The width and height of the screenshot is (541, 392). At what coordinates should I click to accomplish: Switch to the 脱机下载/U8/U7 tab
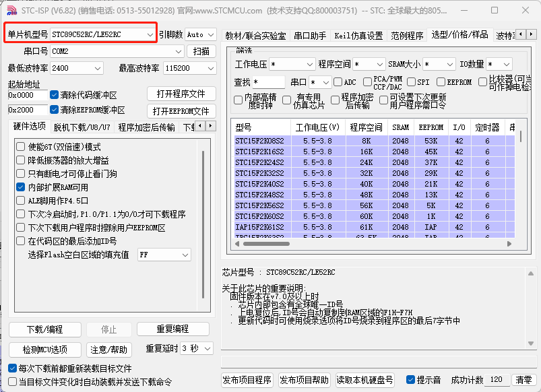(x=82, y=127)
